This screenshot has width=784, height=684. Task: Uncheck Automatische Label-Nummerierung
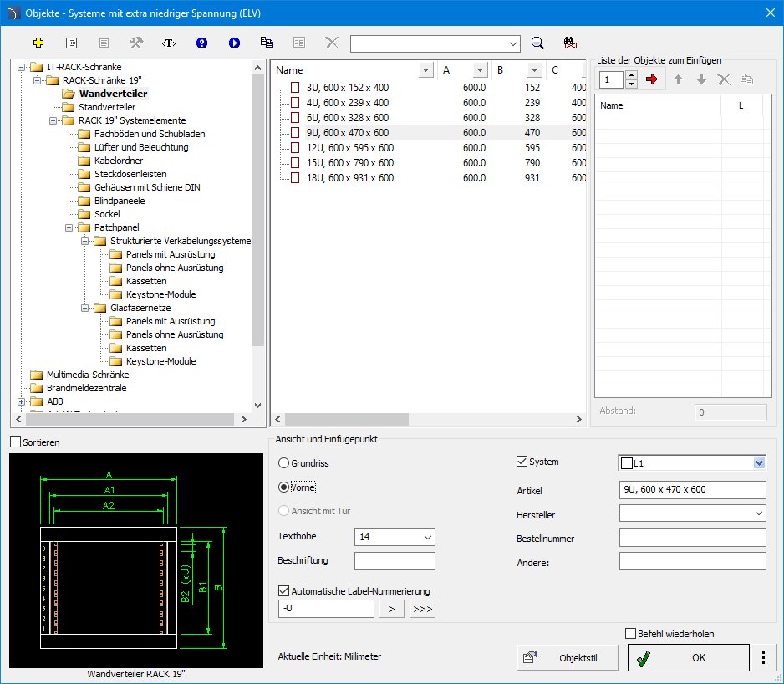284,591
